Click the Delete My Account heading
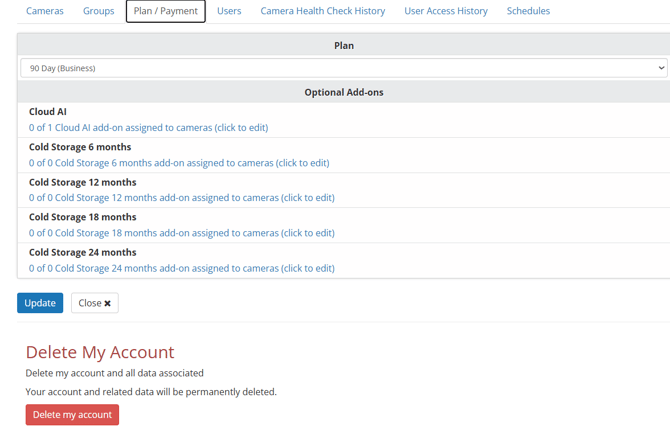670x447 pixels. coord(100,352)
